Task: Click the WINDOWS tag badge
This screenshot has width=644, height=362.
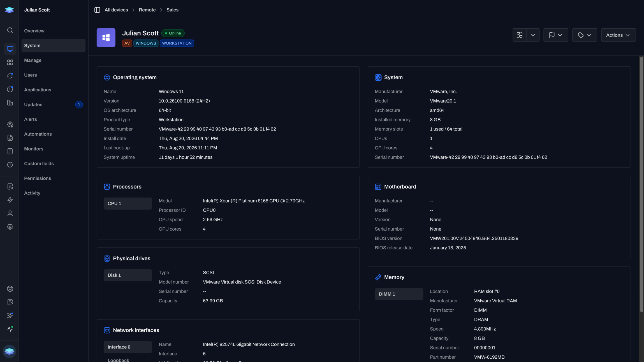Action: [x=146, y=43]
